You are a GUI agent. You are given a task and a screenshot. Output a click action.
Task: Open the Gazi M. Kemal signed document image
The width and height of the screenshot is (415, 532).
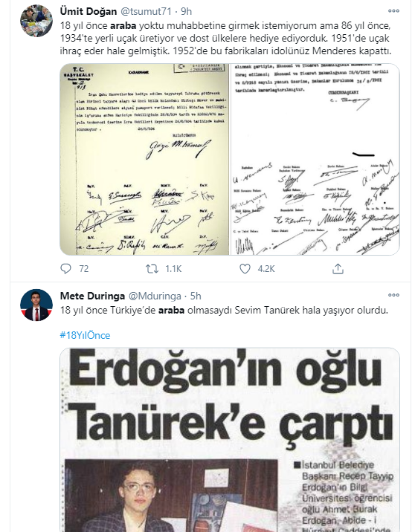click(145, 159)
